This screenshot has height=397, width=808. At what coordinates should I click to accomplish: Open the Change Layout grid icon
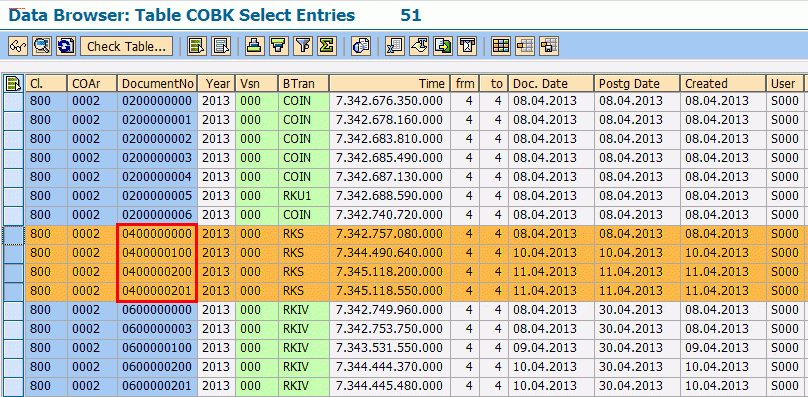tap(501, 46)
